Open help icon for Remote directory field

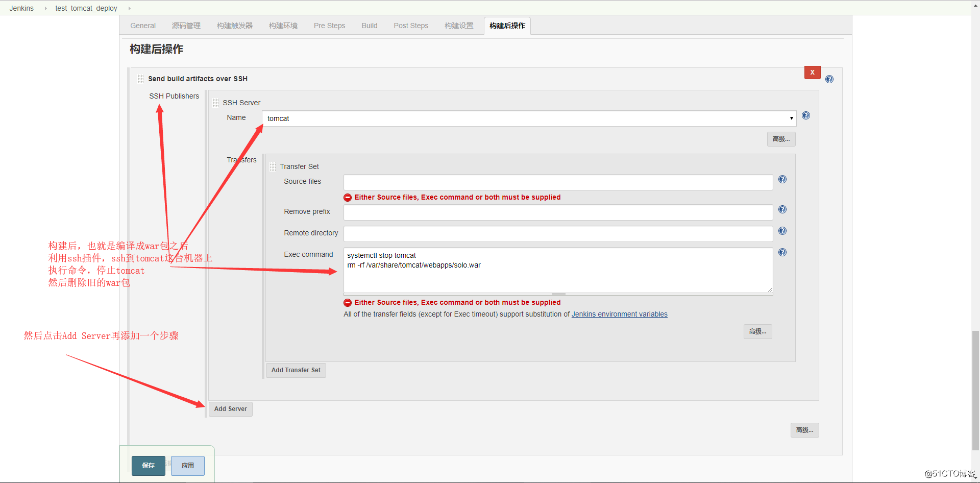782,231
